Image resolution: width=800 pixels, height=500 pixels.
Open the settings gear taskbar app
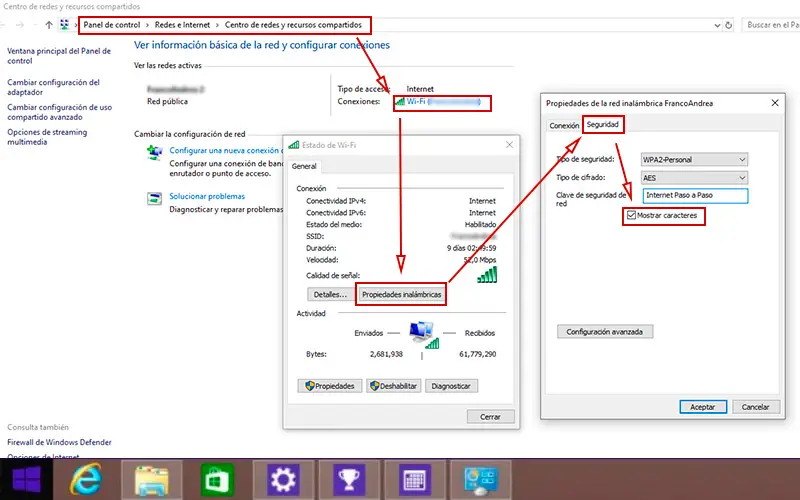coord(283,480)
